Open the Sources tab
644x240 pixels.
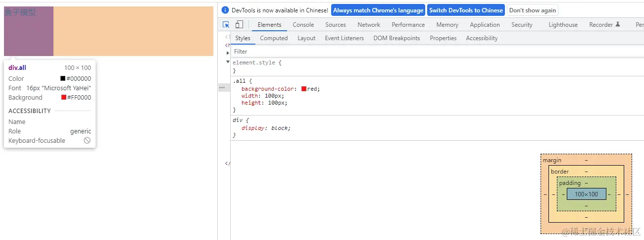point(336,25)
